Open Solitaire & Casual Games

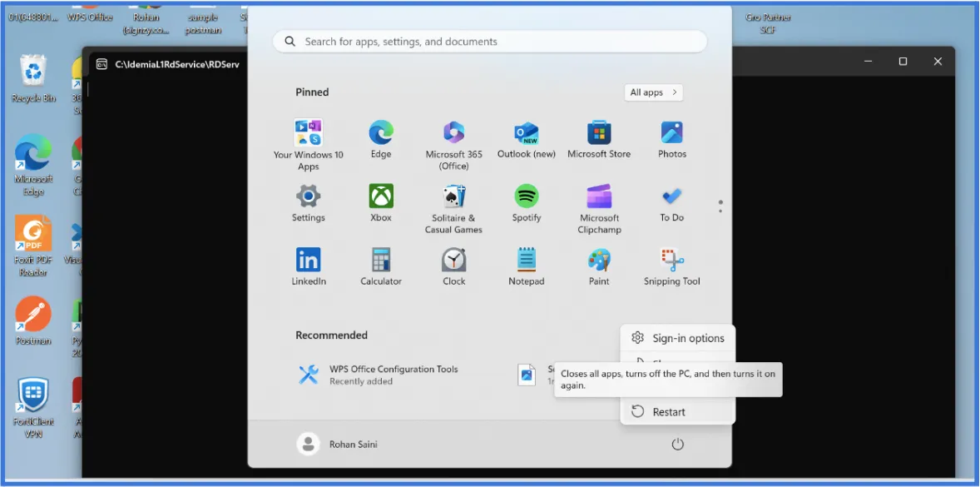coord(453,209)
